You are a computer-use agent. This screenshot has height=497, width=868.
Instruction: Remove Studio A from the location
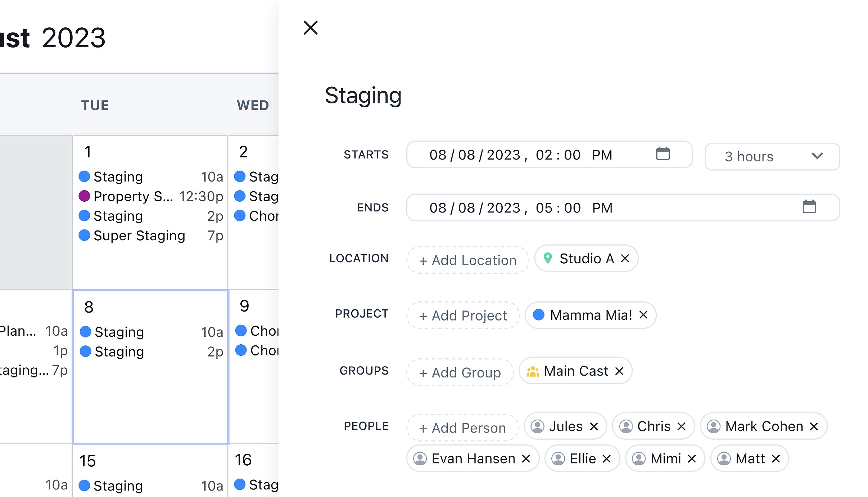coord(625,258)
